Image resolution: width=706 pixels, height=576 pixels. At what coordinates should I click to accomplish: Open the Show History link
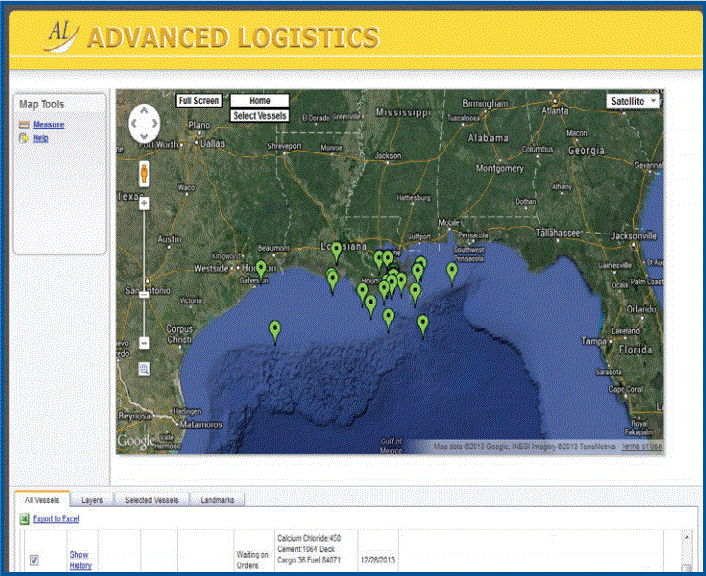(x=80, y=560)
